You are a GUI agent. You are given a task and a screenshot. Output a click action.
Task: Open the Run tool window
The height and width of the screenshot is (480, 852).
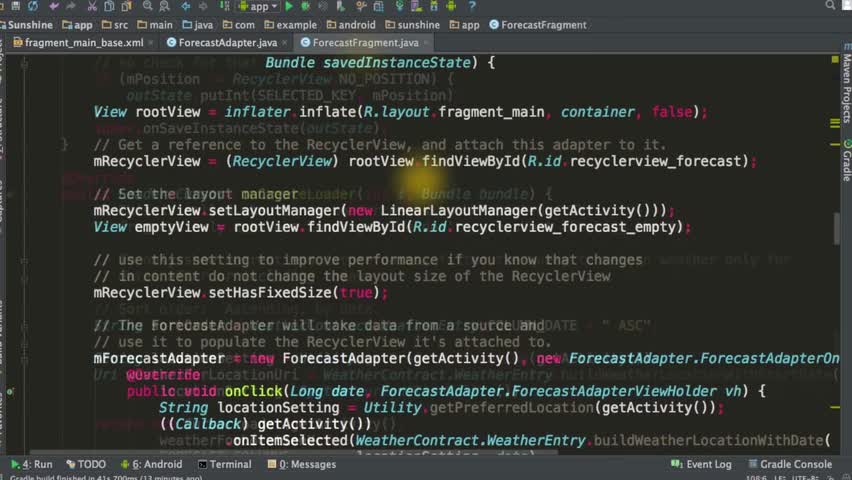[32, 464]
